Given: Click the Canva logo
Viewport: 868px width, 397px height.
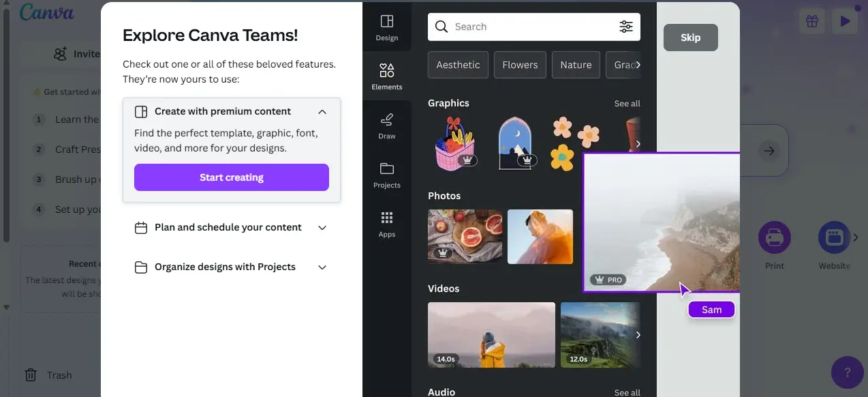Looking at the screenshot, I should pyautogui.click(x=46, y=12).
